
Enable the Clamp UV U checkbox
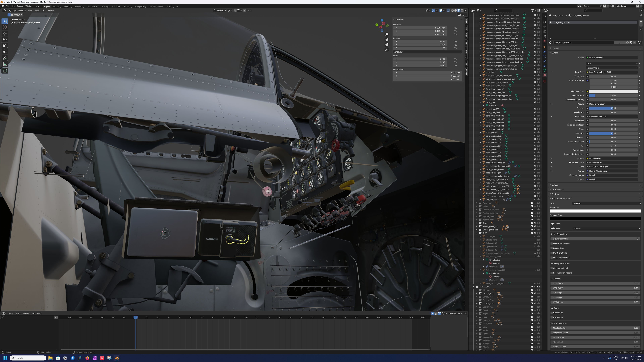tap(552, 313)
